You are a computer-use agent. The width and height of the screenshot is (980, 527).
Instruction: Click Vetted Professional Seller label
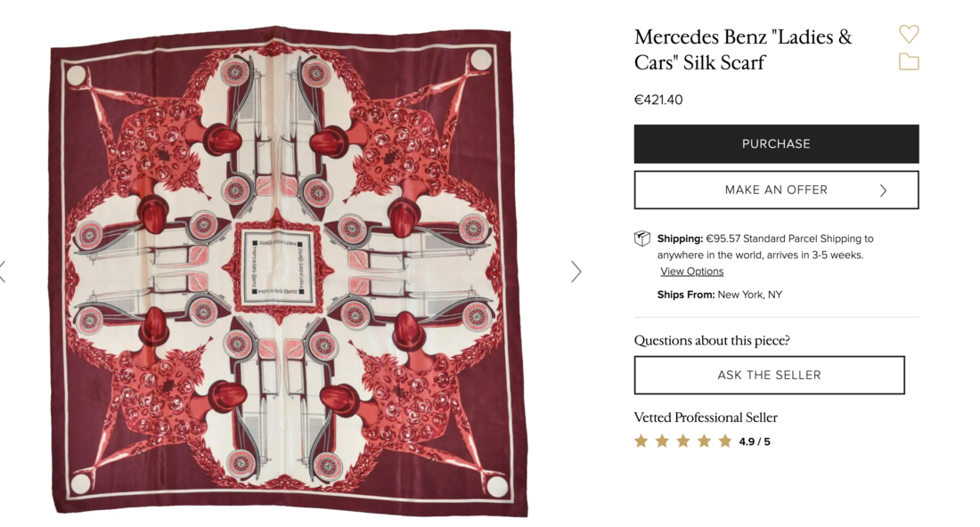[x=706, y=418]
